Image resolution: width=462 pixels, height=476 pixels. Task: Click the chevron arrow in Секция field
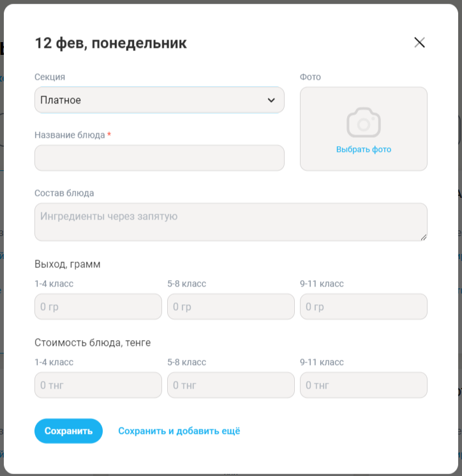point(271,100)
